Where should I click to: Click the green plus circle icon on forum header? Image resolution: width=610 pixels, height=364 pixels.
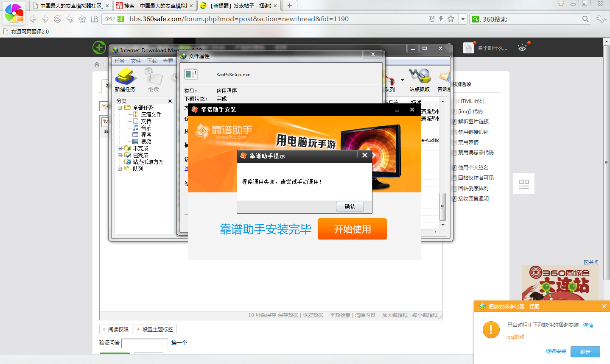point(99,47)
